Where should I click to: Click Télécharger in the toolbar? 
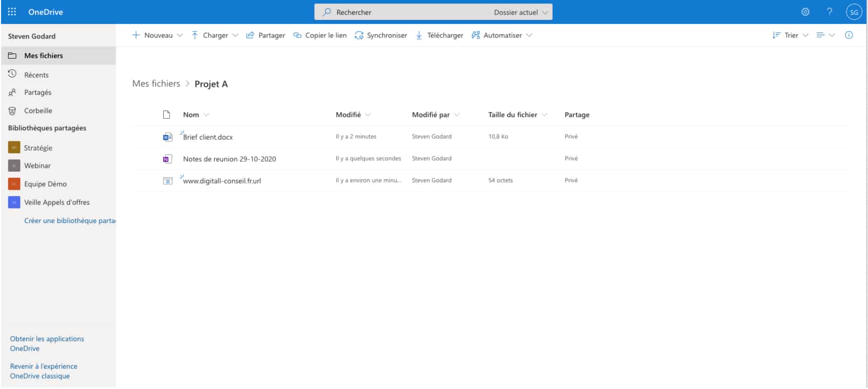click(440, 35)
